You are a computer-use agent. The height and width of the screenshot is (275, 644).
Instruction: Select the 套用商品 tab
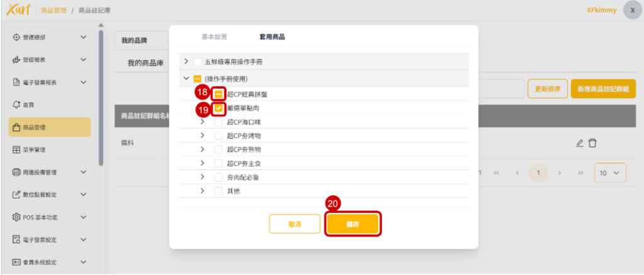[272, 37]
